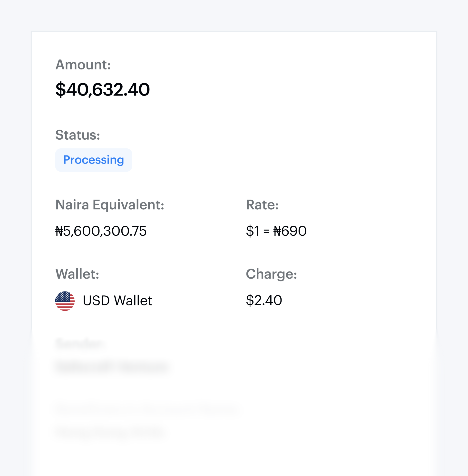The height and width of the screenshot is (476, 468).
Task: Click the blurred Sender heading
Action: pos(79,344)
